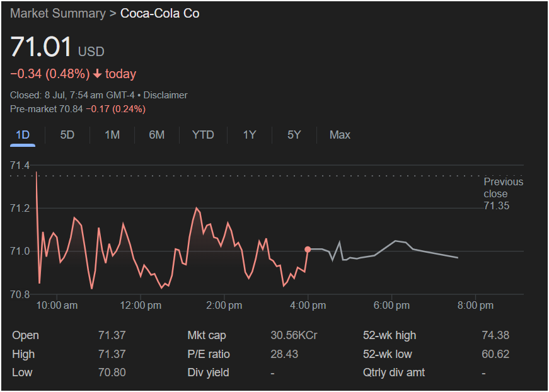549x392 pixels.
Task: Click the Closed: 8 Jul timestamp text
Action: [72, 95]
